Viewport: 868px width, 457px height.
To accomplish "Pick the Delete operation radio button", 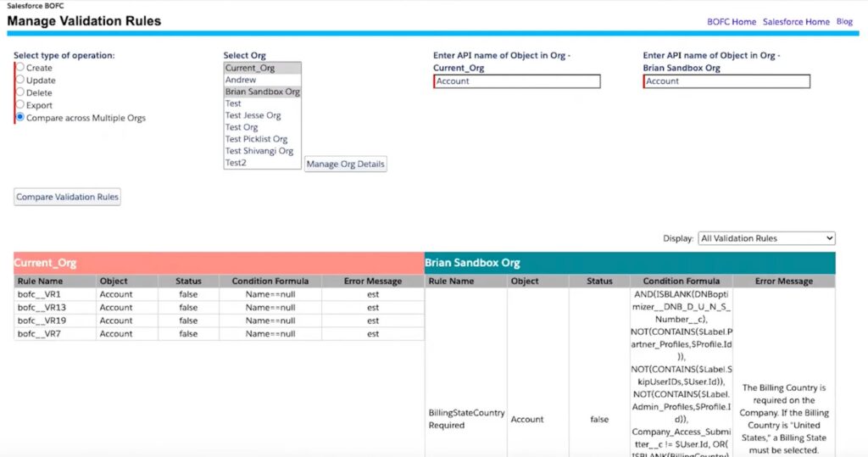I will click(20, 92).
